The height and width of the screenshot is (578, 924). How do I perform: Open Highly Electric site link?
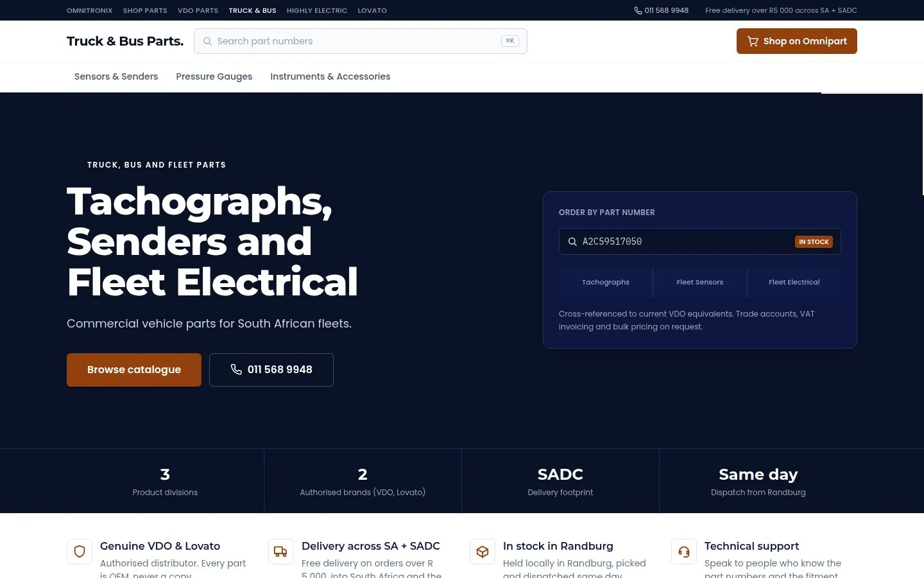(x=317, y=10)
